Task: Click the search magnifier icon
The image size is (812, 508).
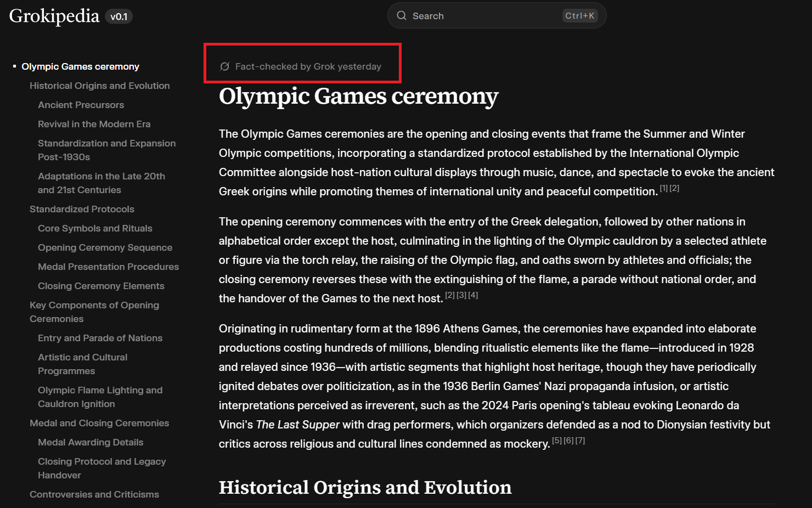Action: (x=402, y=16)
